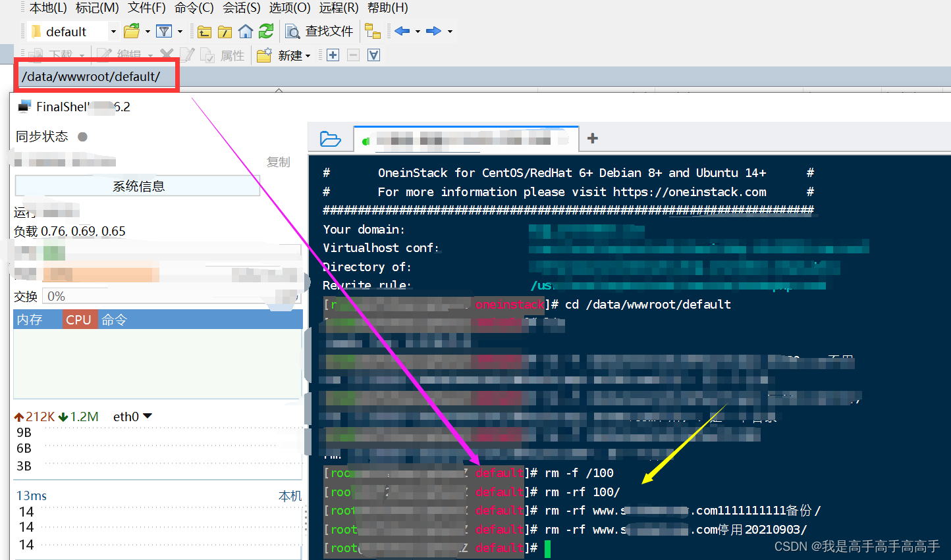The height and width of the screenshot is (560, 951).
Task: Open the 会话(S) menu
Action: tap(241, 8)
